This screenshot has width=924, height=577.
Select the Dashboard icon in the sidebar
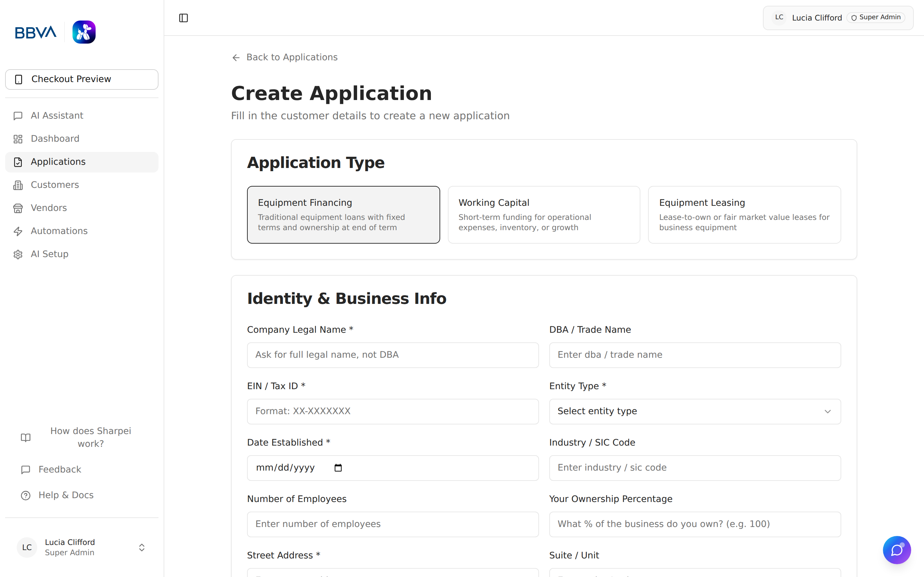pyautogui.click(x=18, y=138)
